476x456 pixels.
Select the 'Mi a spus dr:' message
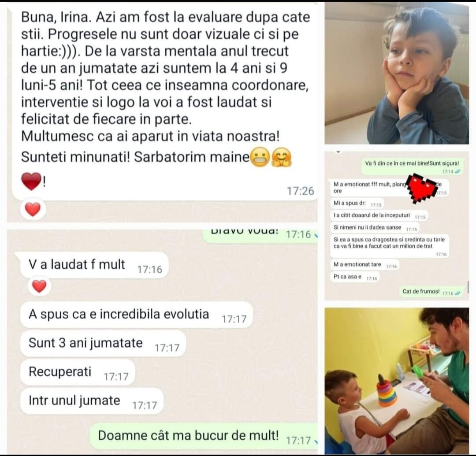(357, 204)
